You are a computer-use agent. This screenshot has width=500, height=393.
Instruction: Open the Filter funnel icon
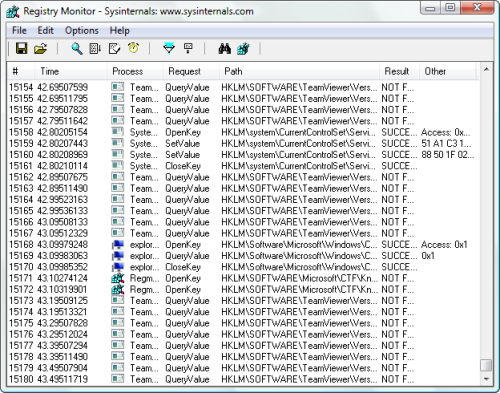pyautogui.click(x=169, y=48)
